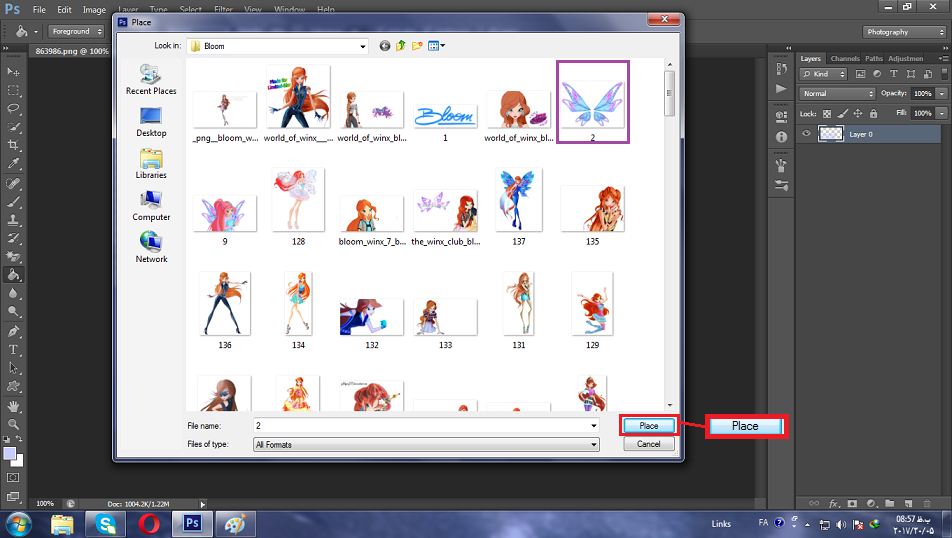This screenshot has height=538, width=952.
Task: Select the Eraser tool
Action: [13, 256]
